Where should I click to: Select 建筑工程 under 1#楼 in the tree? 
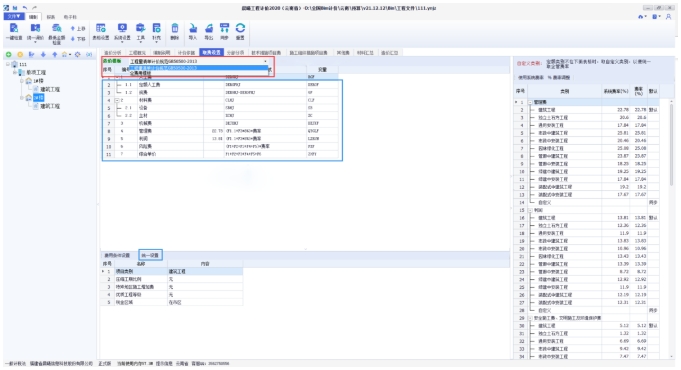pyautogui.click(x=50, y=89)
